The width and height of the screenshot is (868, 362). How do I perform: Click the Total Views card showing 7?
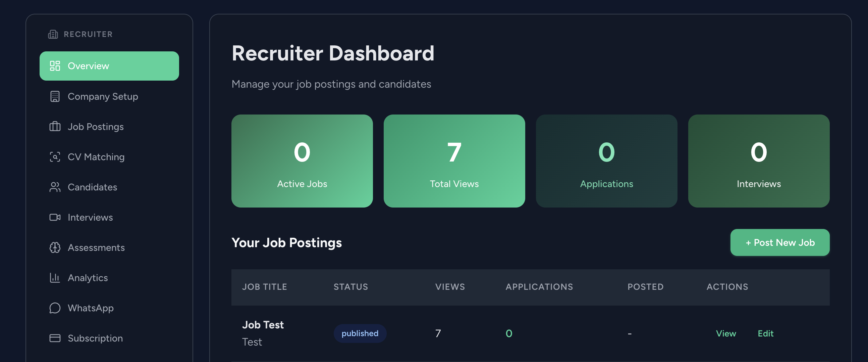point(454,161)
